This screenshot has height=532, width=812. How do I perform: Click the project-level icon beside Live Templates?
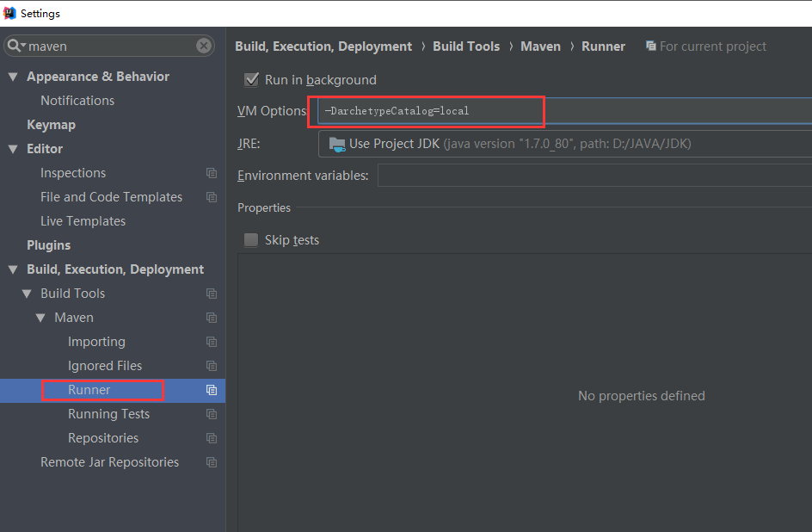click(212, 221)
